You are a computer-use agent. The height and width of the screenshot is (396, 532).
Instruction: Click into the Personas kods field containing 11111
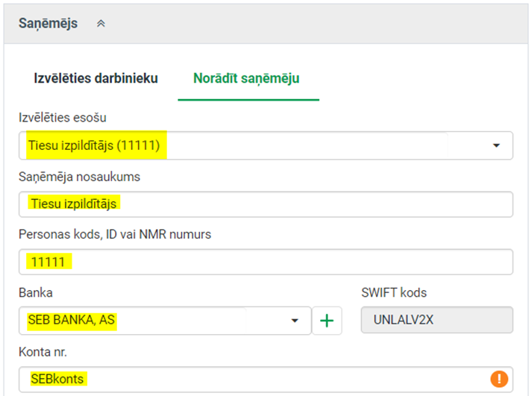tap(266, 262)
